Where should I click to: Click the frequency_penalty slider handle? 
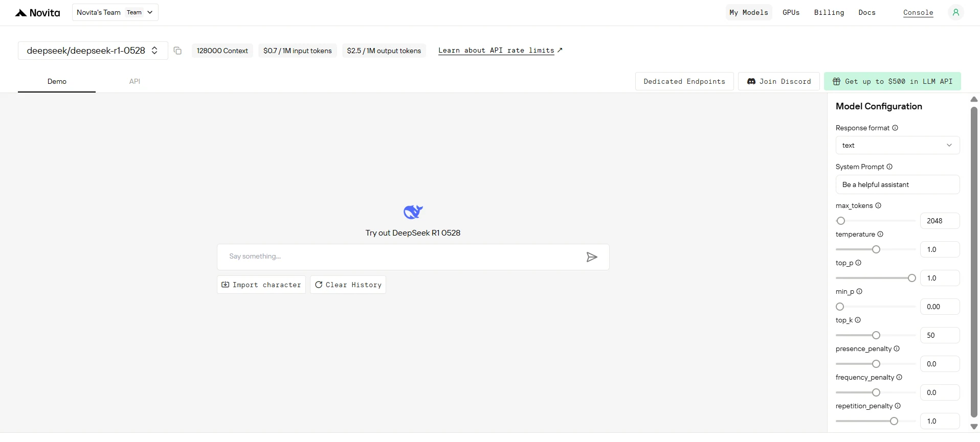coord(876,392)
